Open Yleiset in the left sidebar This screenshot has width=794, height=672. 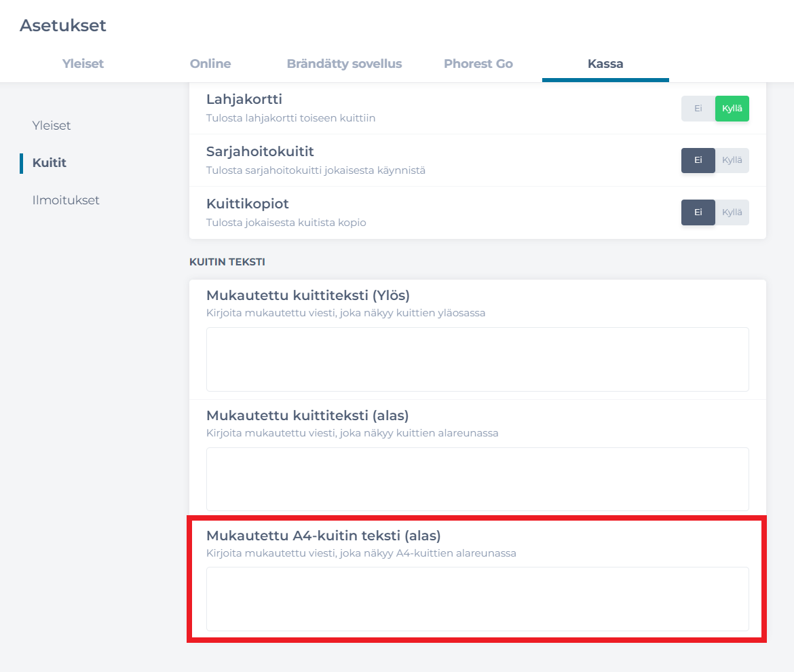(x=52, y=126)
